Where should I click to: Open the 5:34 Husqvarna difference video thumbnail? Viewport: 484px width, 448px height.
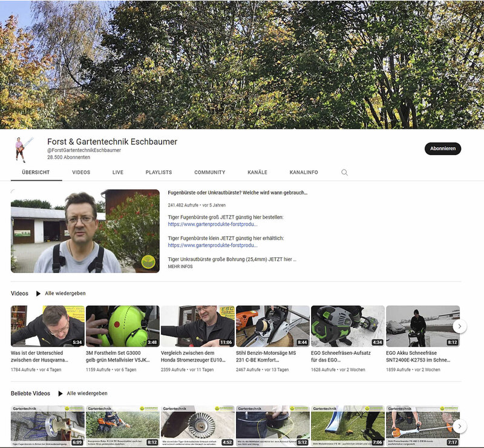click(x=48, y=326)
